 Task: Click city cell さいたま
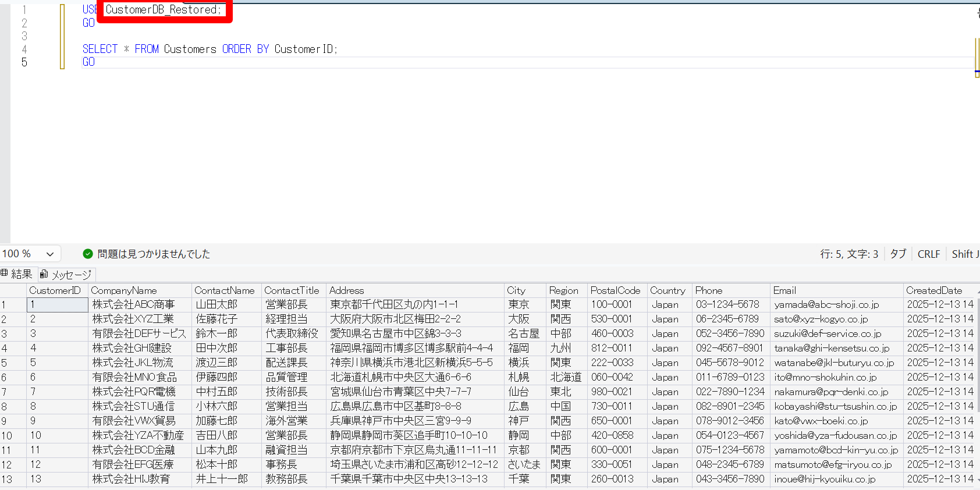[524, 464]
